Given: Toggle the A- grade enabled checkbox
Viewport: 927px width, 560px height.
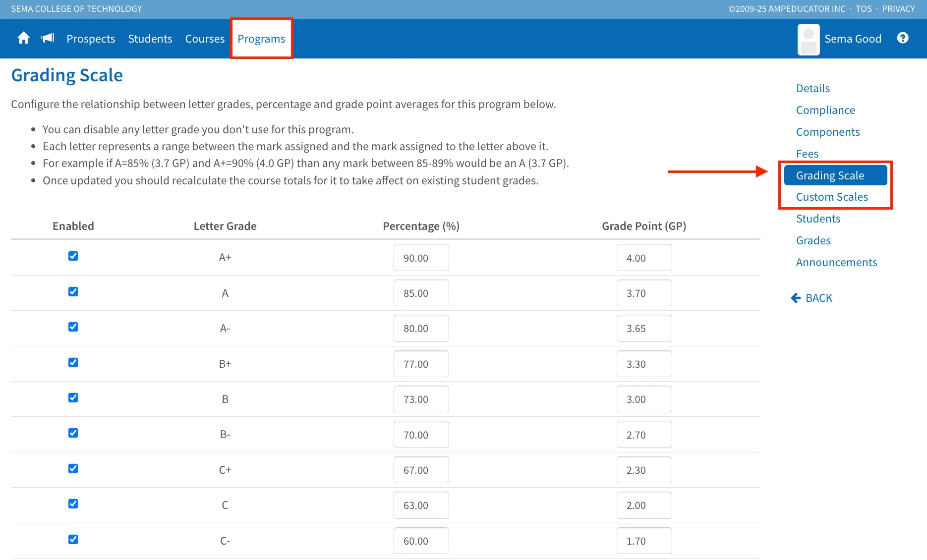Looking at the screenshot, I should pos(73,327).
